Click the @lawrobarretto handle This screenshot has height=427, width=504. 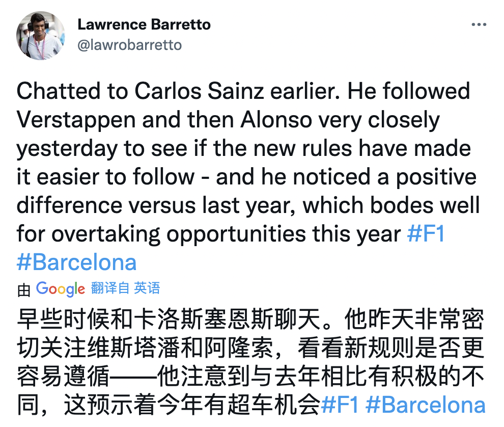(129, 45)
